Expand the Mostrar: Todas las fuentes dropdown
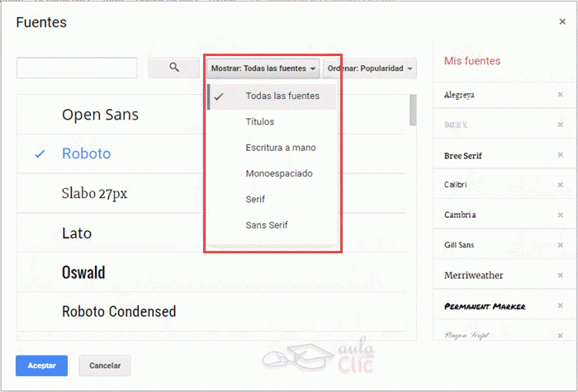 click(x=263, y=68)
